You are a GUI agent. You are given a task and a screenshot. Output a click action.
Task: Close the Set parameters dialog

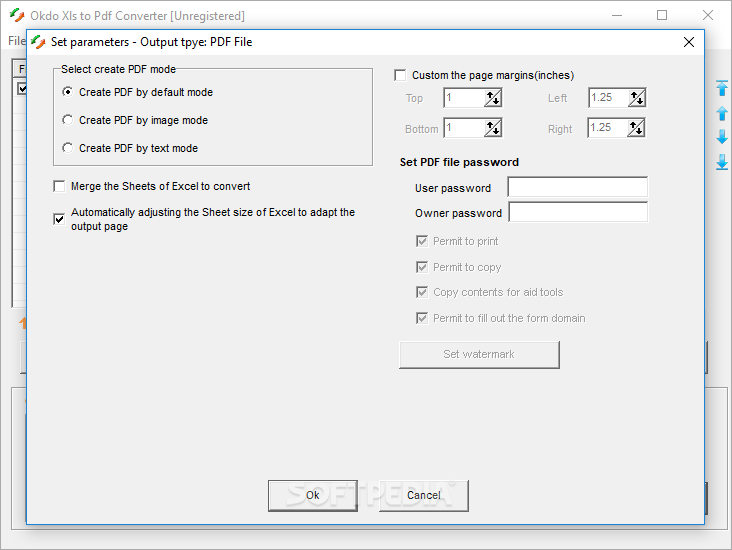click(x=689, y=42)
